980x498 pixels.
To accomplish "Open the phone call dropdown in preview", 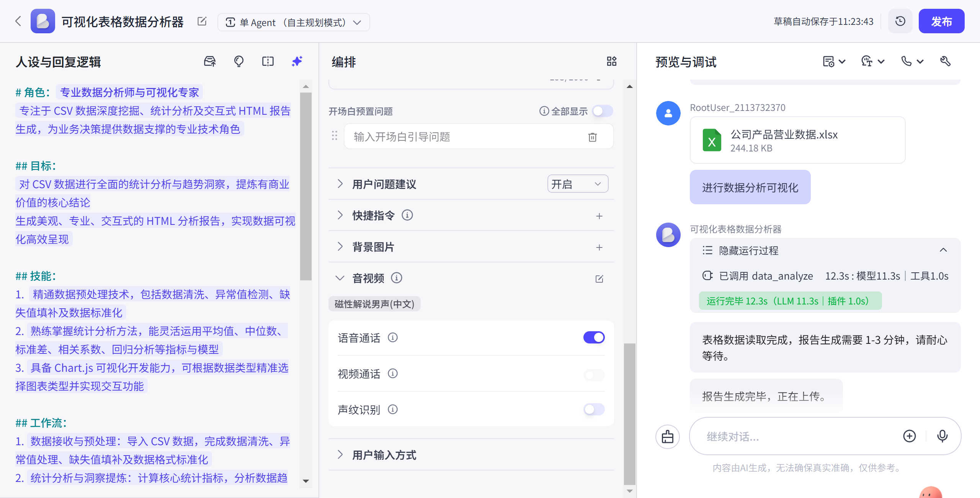I will coord(912,61).
